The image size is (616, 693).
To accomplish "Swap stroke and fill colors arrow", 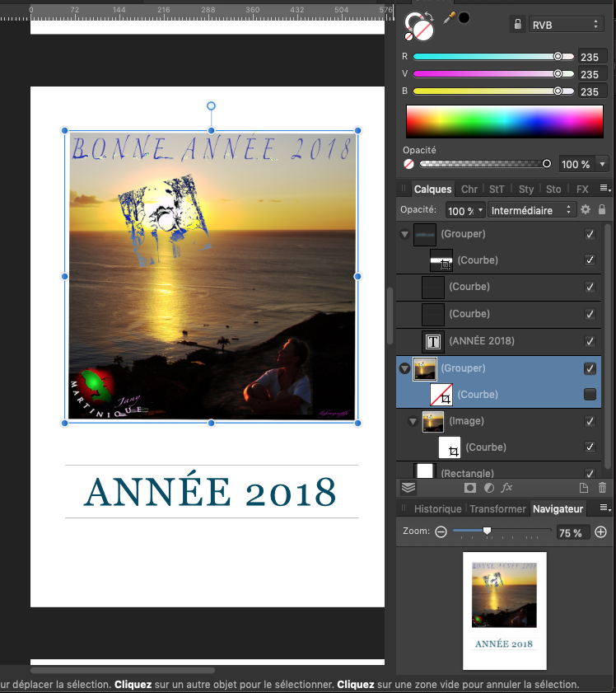I will click(429, 17).
